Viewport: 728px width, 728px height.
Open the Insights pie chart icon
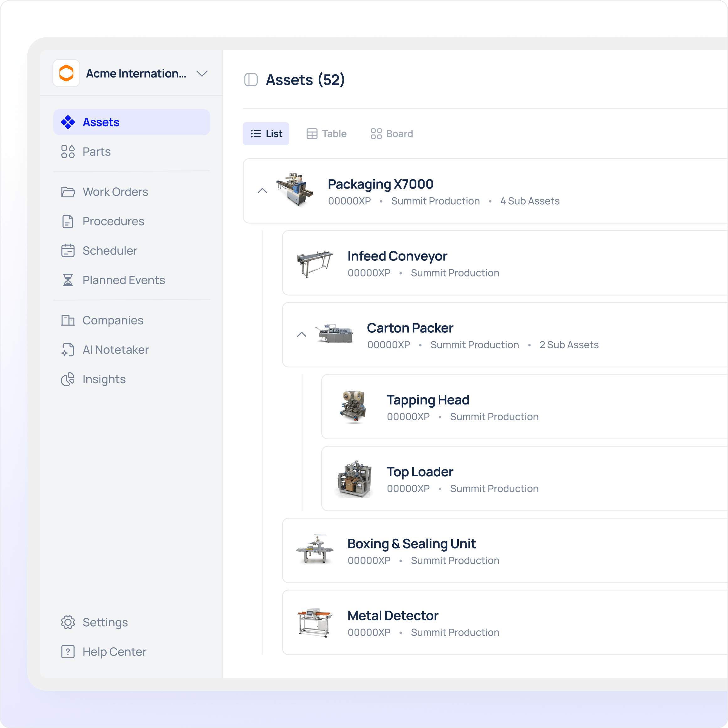pos(68,379)
